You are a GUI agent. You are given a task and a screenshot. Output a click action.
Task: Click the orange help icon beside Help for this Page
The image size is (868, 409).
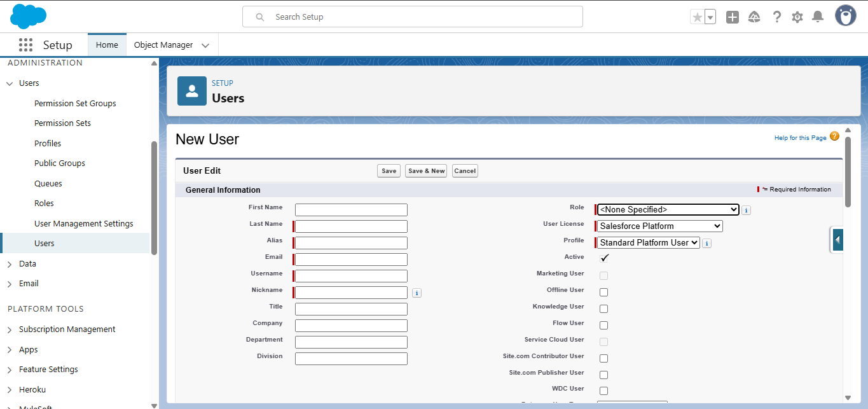(x=834, y=136)
